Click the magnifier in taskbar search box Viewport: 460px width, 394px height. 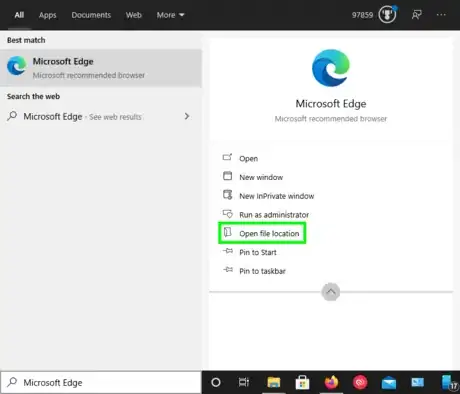pos(12,382)
